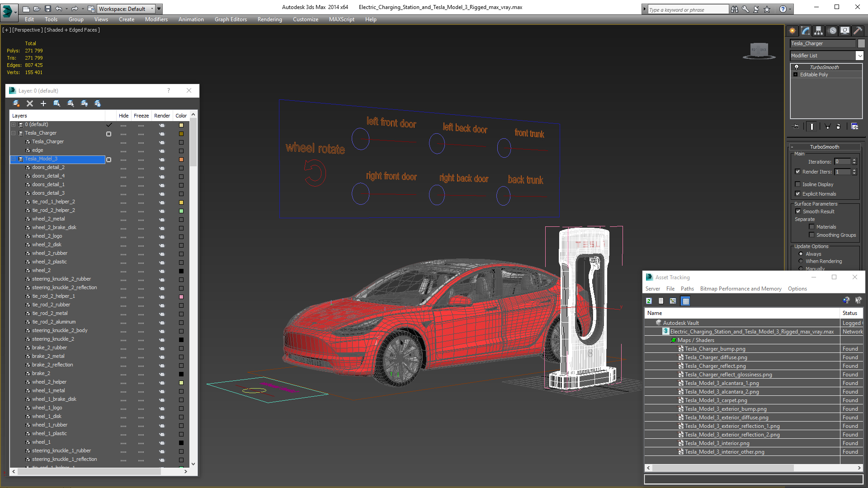This screenshot has height=488, width=868.
Task: Toggle Show End Result icon
Action: pos(812,127)
